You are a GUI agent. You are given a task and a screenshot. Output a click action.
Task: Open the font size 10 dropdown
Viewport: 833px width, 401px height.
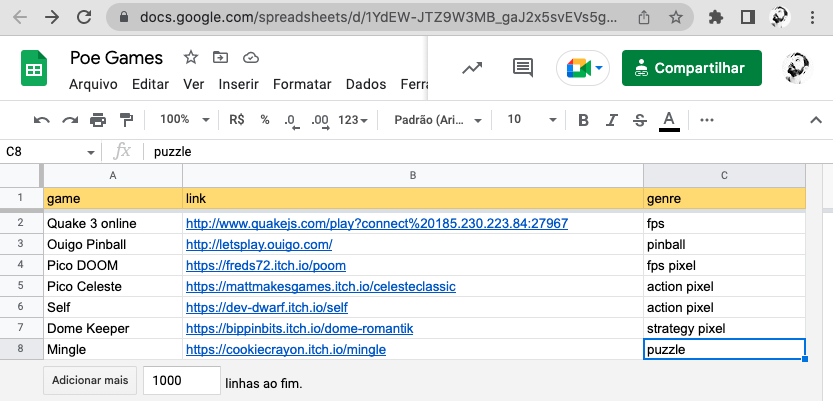coord(532,120)
